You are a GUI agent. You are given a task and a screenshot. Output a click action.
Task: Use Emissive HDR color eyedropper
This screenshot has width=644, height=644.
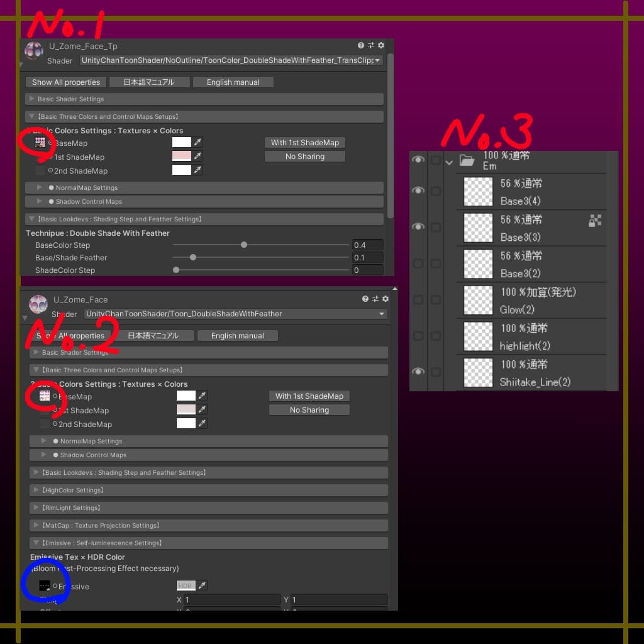pos(202,586)
